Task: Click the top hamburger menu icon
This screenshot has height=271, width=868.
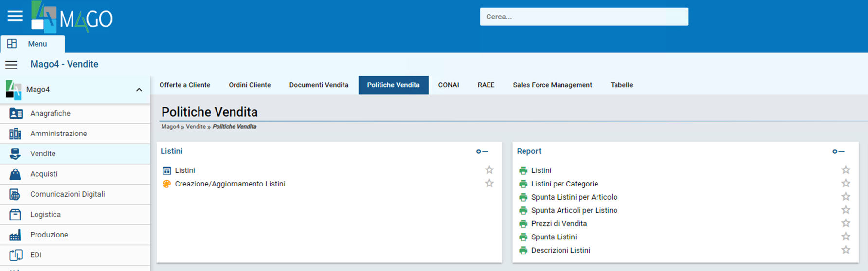Action: [x=15, y=16]
